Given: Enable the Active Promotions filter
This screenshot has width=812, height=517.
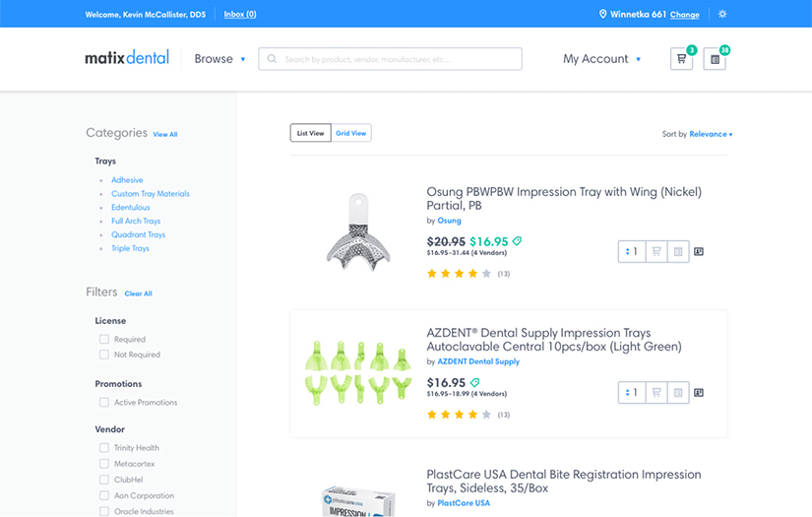Looking at the screenshot, I should (x=104, y=402).
